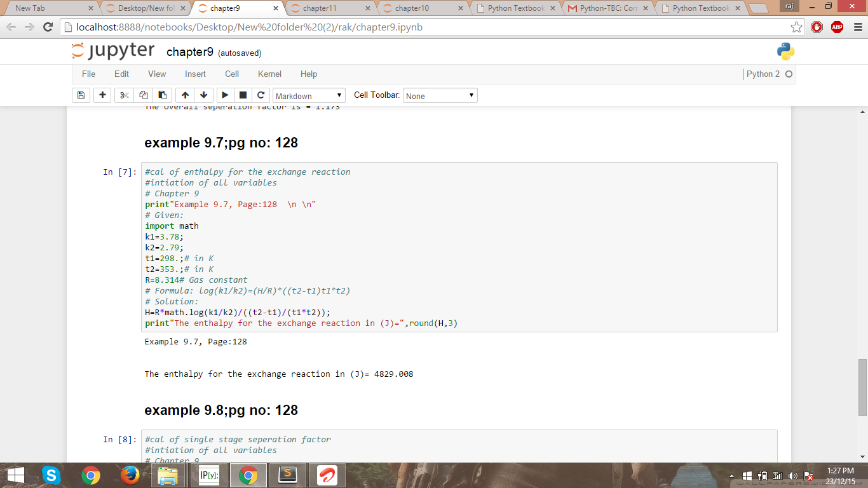The width and height of the screenshot is (868, 488).
Task: Open Firefox from the taskbar
Action: tap(130, 475)
